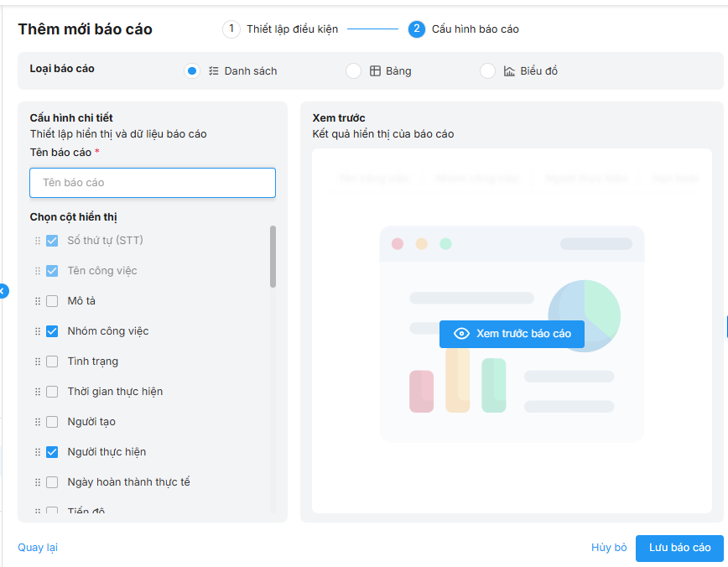This screenshot has height=567, width=728.
Task: Focus the Tên báo cáo input field
Action: point(153,183)
